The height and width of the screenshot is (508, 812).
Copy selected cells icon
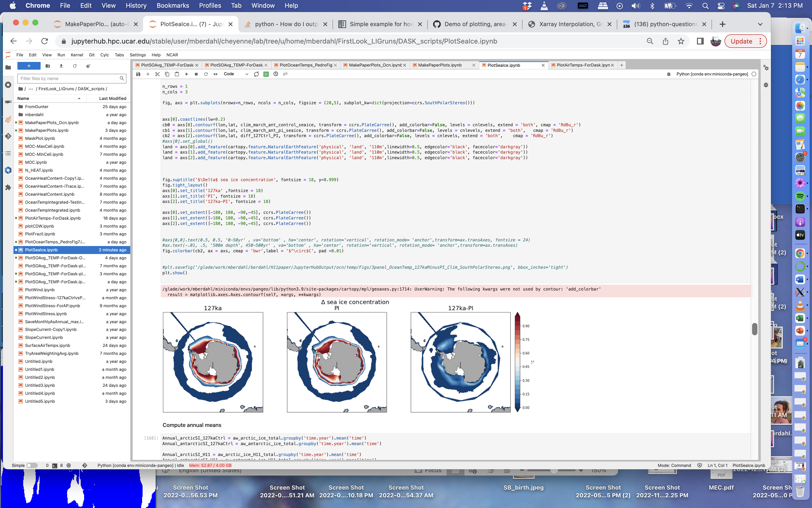(x=167, y=74)
